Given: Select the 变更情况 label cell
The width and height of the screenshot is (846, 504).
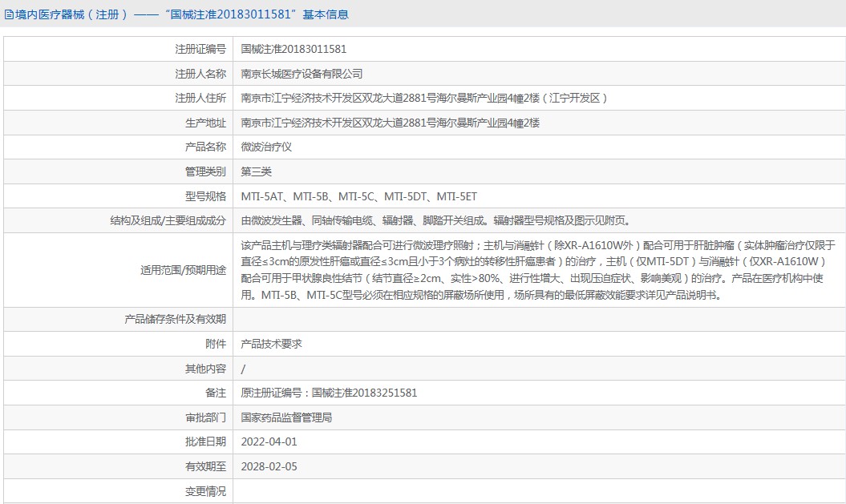Looking at the screenshot, I should 118,491.
